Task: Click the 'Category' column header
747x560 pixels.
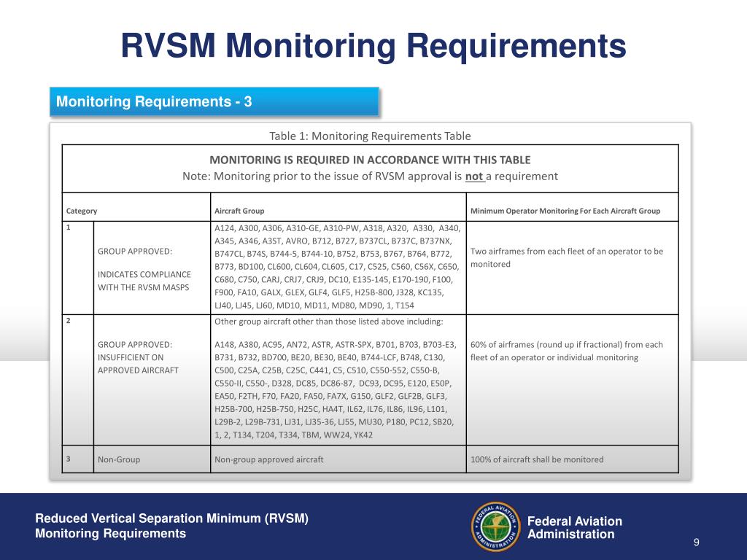Action: click(82, 211)
